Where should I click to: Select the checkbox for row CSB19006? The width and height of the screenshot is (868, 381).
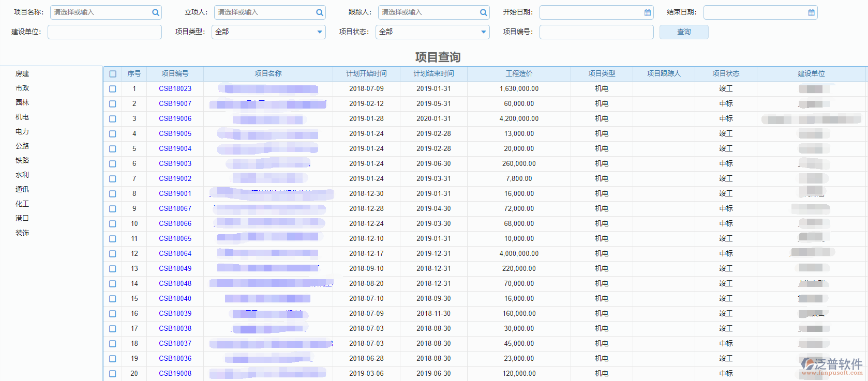113,119
